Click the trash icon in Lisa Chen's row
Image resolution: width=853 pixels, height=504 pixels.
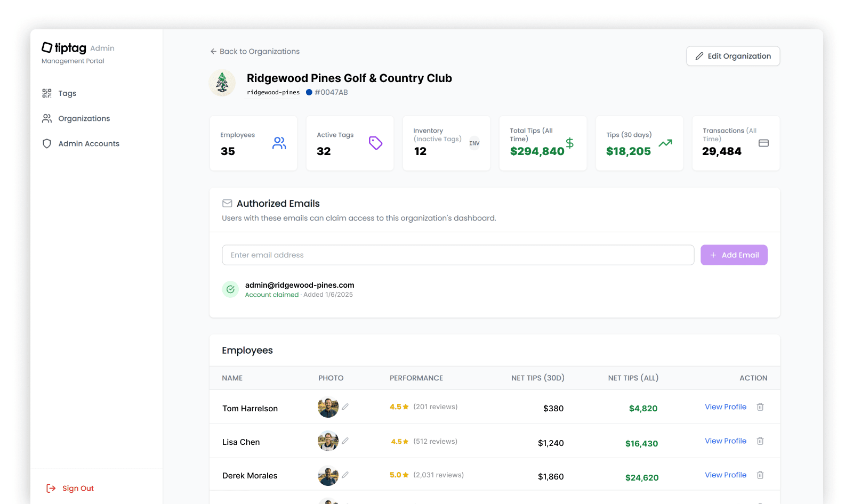[760, 441]
